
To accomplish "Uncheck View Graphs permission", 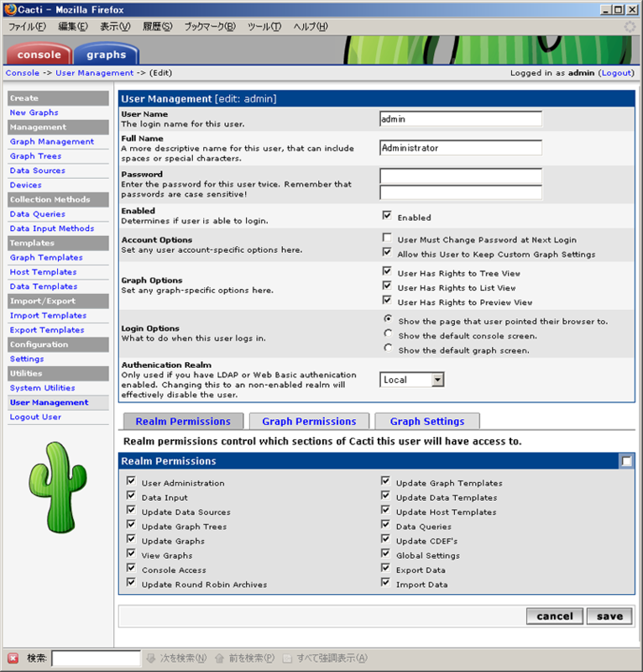I will pos(131,554).
